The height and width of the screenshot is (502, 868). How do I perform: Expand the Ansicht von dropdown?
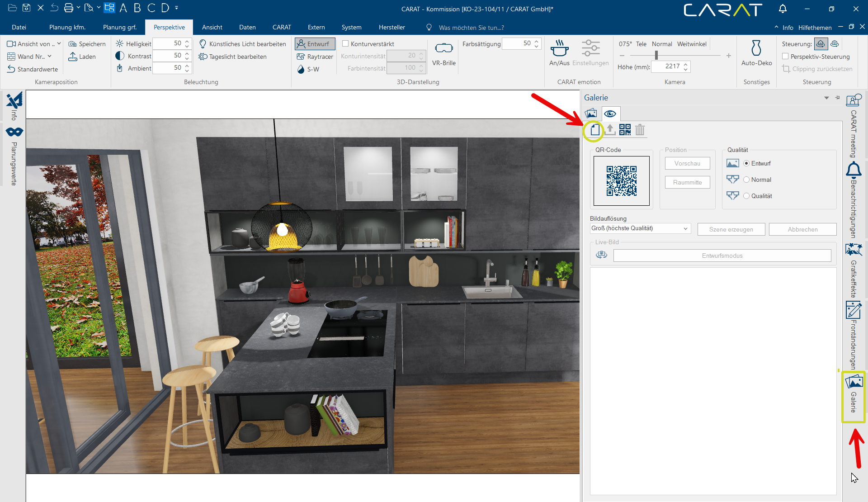59,44
